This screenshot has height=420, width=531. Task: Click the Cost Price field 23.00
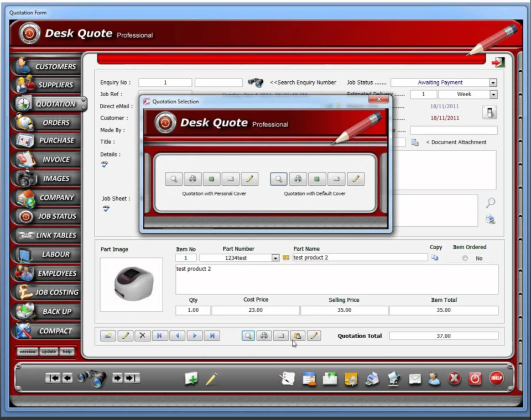[x=256, y=310]
